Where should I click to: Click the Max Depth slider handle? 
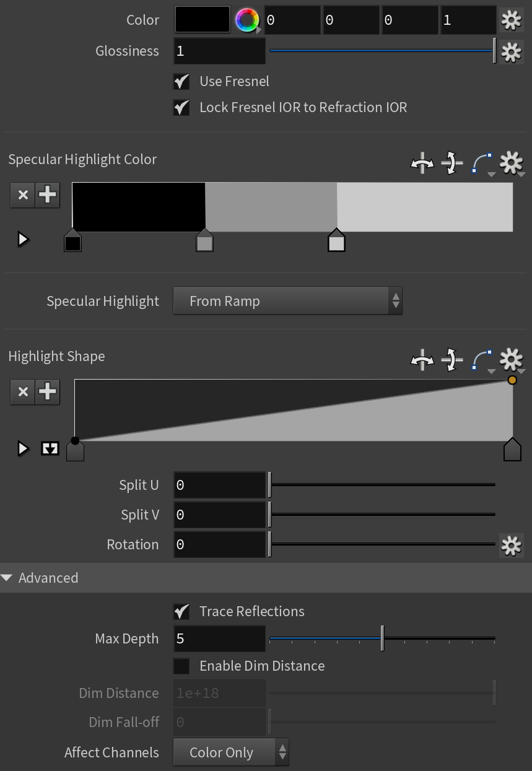382,638
